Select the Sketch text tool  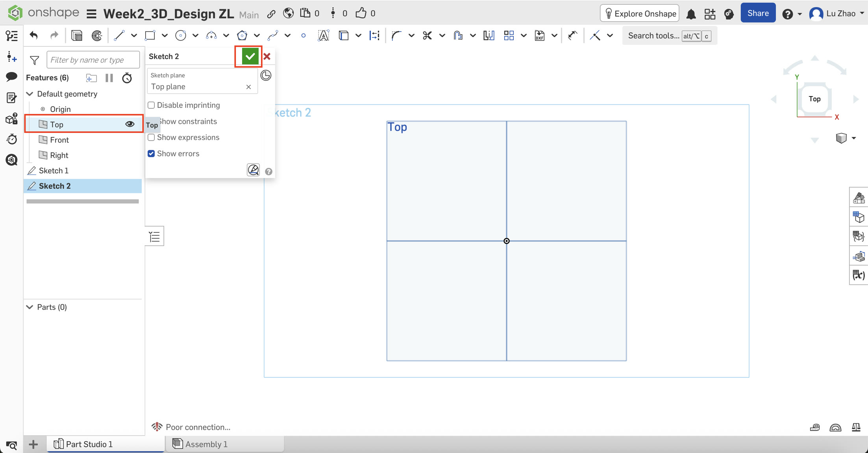tap(323, 36)
